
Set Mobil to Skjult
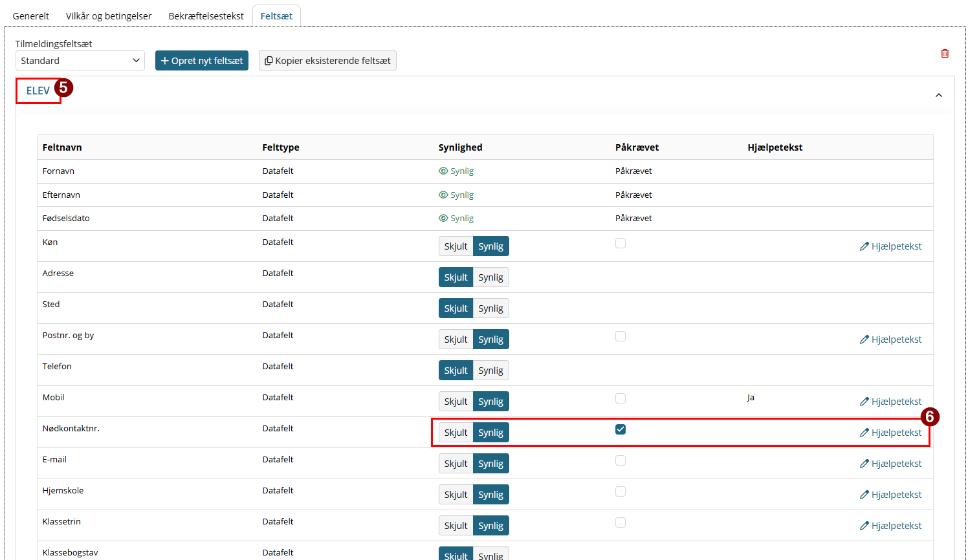point(456,402)
